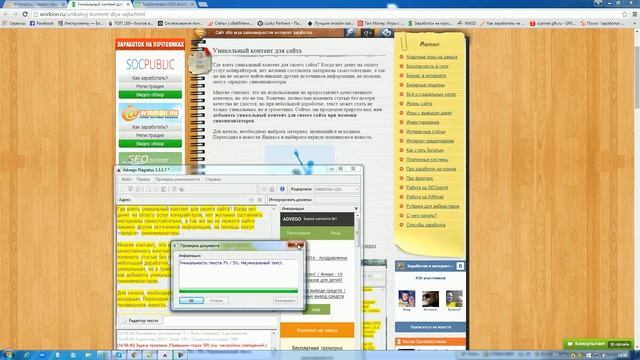Viewport: 640px width, 360px height.
Task: Click the go arrow next to the Advego address field
Action: point(251,200)
